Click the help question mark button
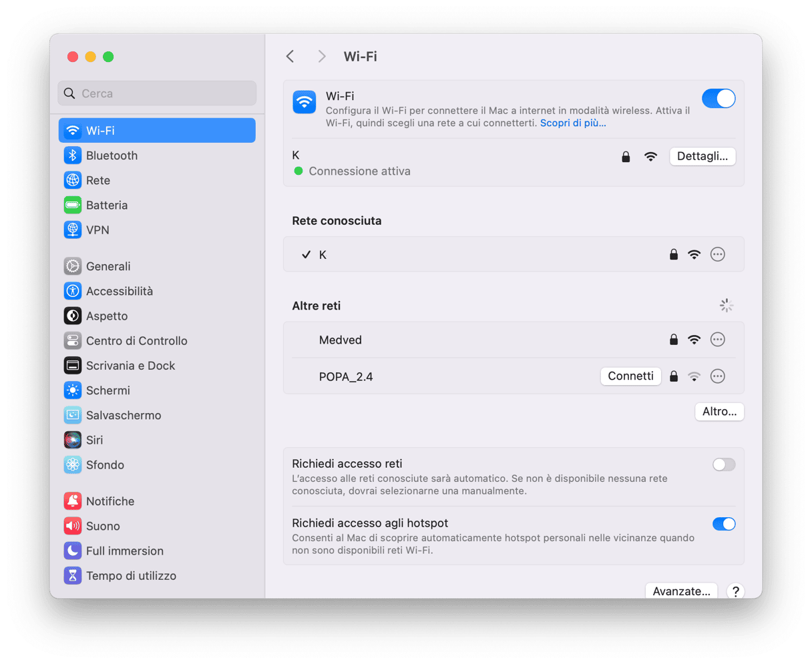The height and width of the screenshot is (664, 812). click(x=735, y=591)
